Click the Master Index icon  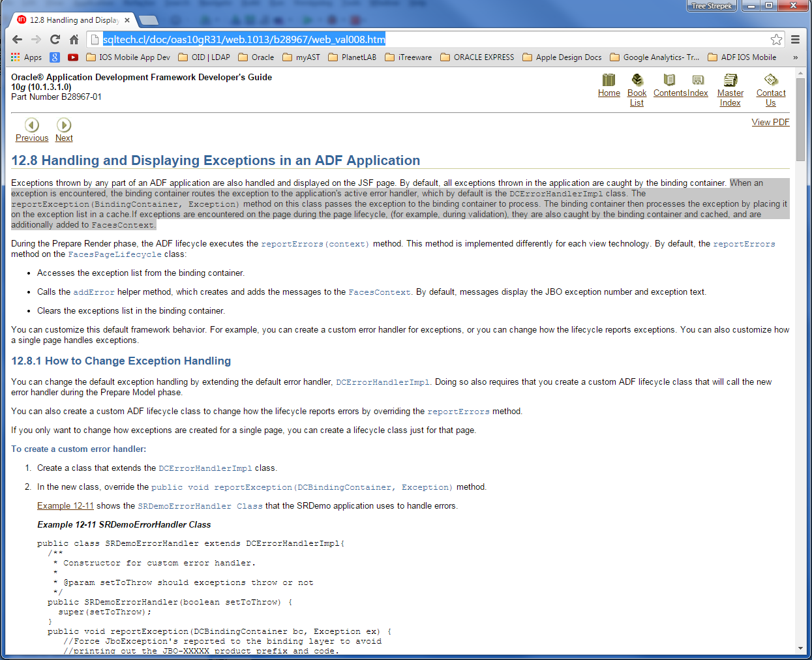[730, 80]
